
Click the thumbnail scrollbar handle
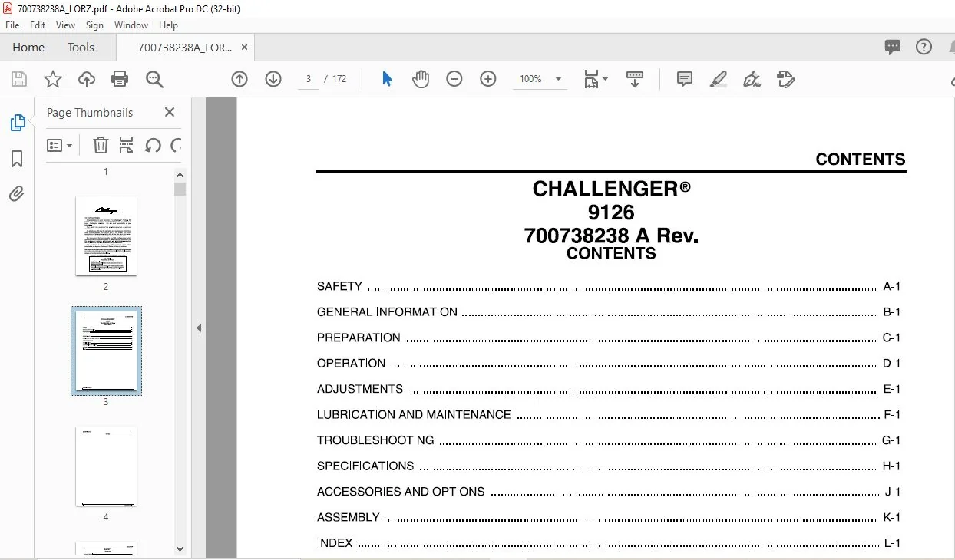pos(180,189)
